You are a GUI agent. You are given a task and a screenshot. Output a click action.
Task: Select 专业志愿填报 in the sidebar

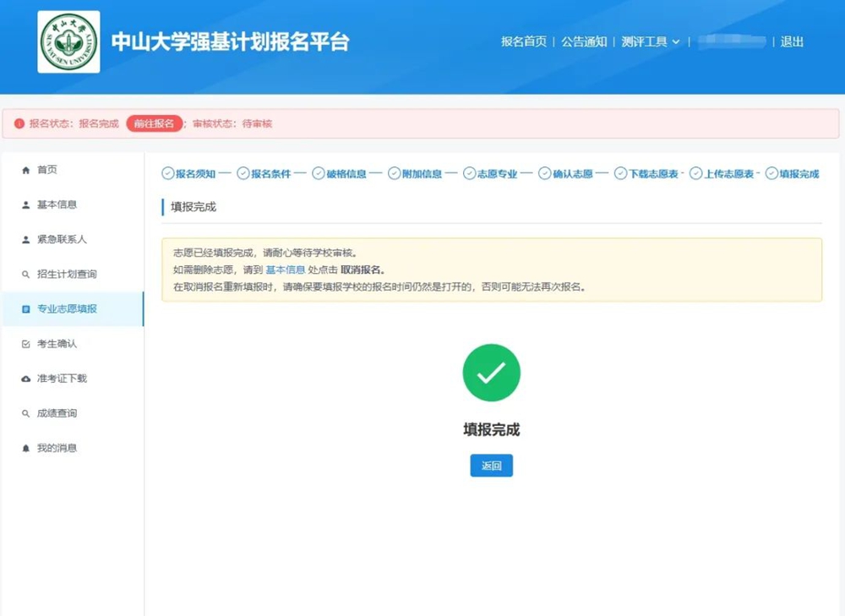coord(67,309)
